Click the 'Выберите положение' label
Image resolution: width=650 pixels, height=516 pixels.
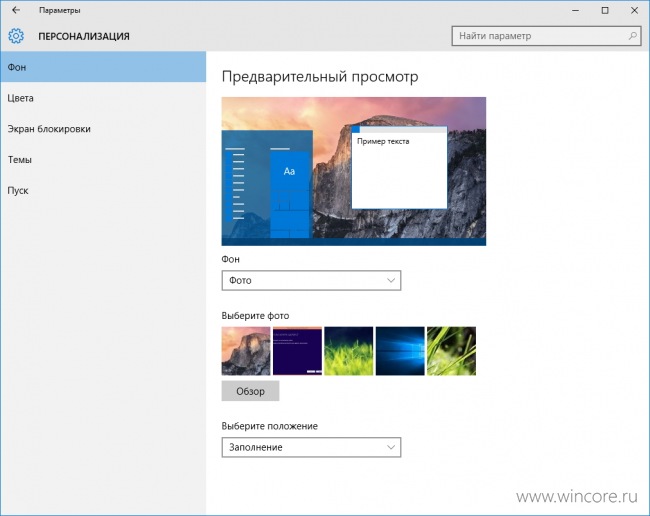point(269,426)
